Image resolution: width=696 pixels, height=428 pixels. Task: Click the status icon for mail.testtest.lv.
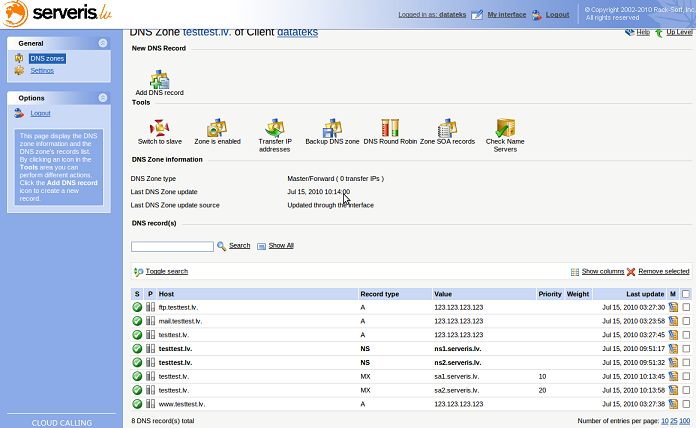point(137,321)
